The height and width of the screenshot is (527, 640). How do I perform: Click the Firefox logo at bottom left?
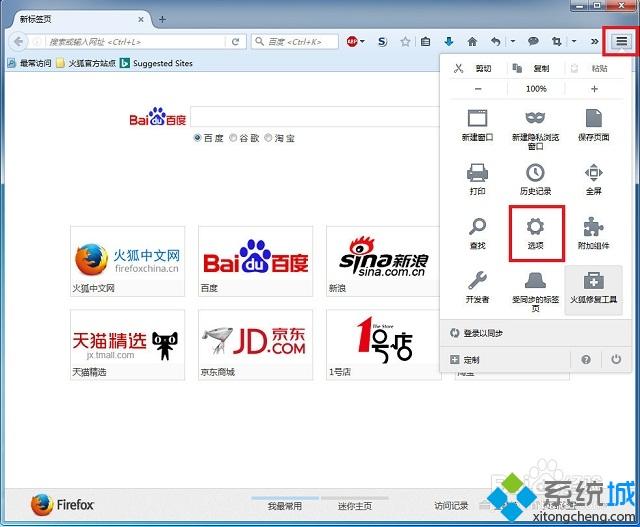click(x=62, y=505)
